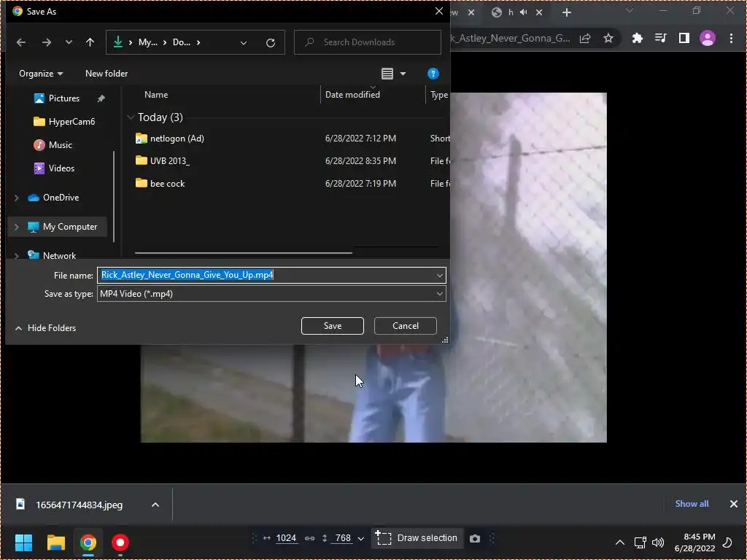The width and height of the screenshot is (747, 560).
Task: Toggle Chrome side panel icon
Action: click(x=684, y=38)
